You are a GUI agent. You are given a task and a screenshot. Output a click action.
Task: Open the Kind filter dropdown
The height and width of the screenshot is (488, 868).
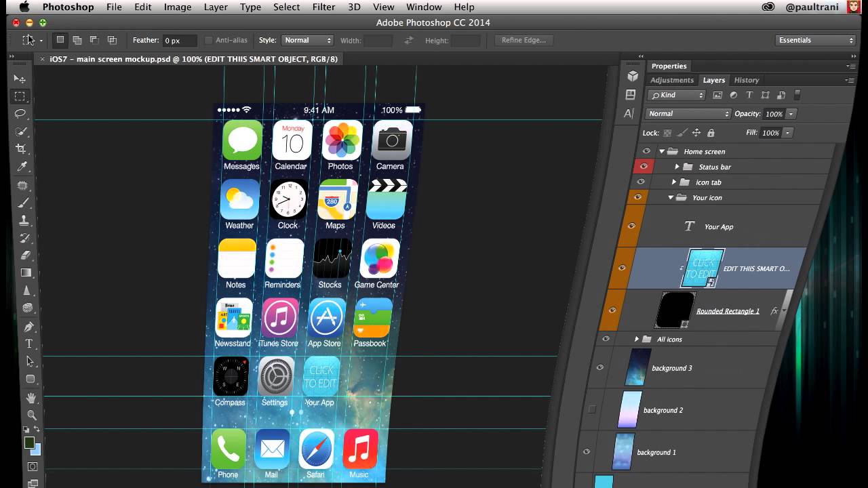[677, 95]
